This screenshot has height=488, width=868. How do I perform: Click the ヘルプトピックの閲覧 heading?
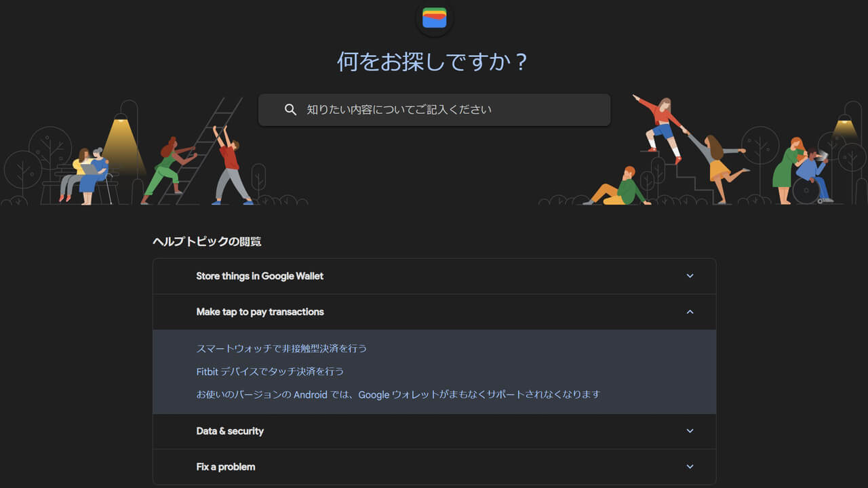tap(207, 241)
